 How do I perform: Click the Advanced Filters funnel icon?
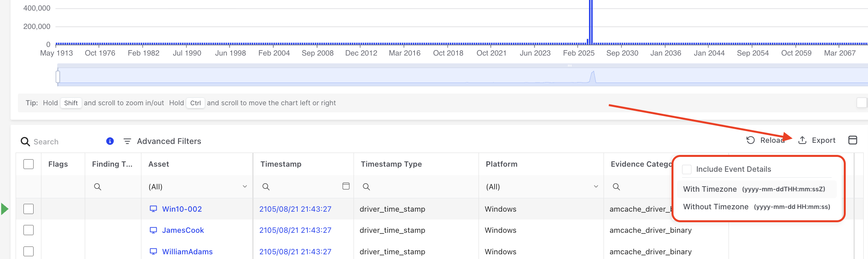click(x=127, y=141)
